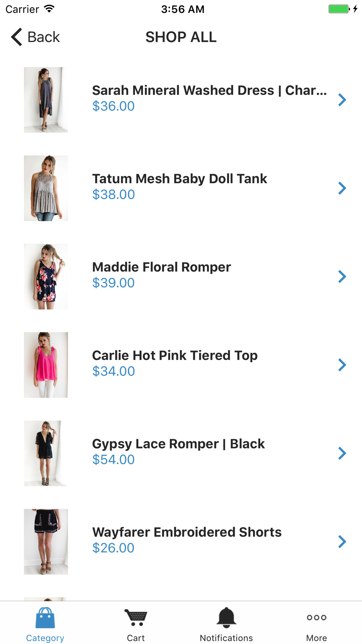
Task: Expand Sarah Mineral Washed Dress chevron
Action: [342, 100]
